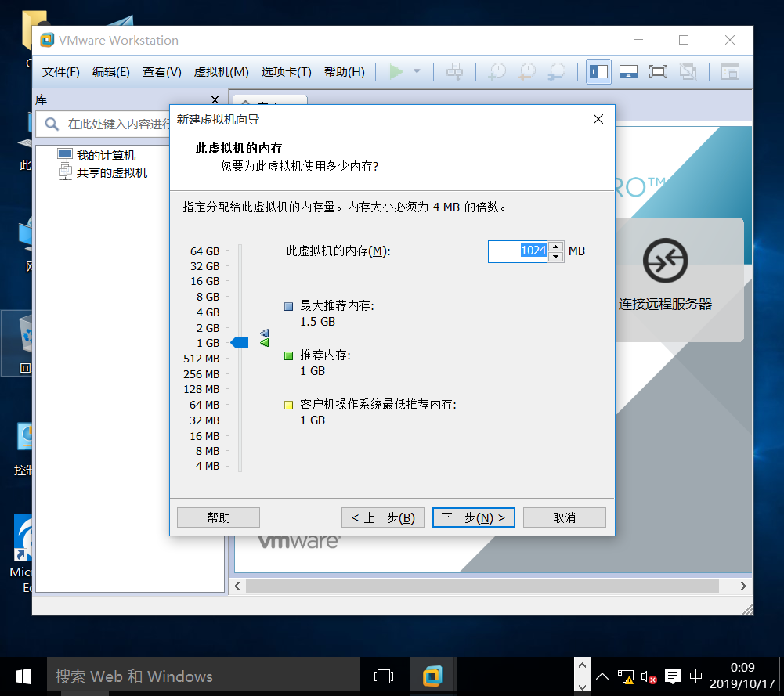Click the 下一步(N) next button
This screenshot has width=784, height=696.
click(x=474, y=517)
